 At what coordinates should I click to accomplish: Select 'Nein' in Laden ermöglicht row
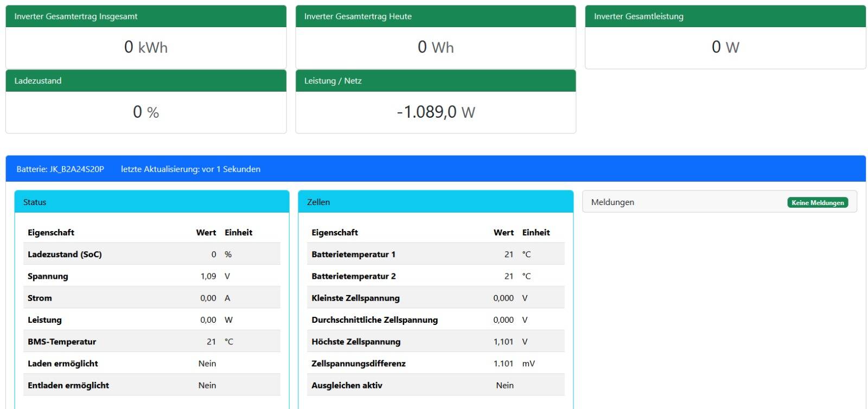click(x=207, y=363)
